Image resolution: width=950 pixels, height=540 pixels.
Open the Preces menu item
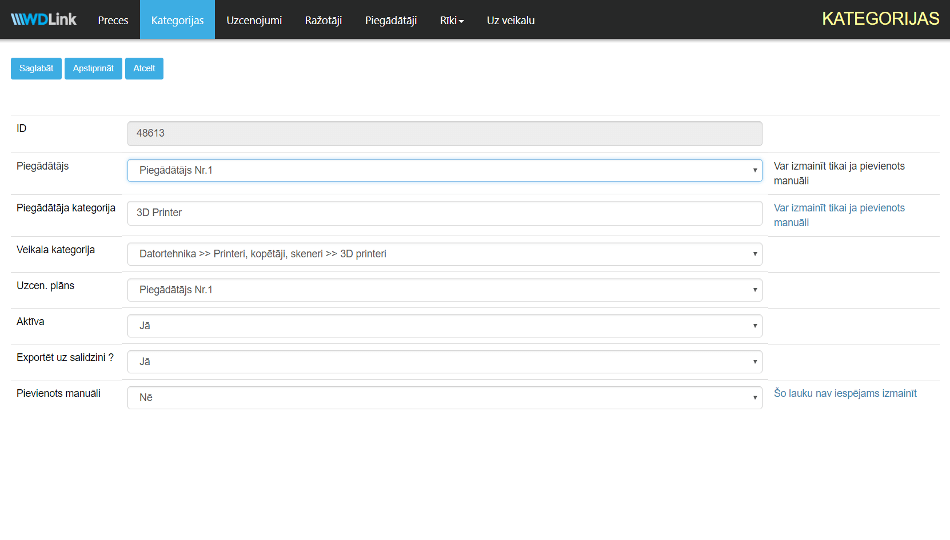(x=113, y=20)
